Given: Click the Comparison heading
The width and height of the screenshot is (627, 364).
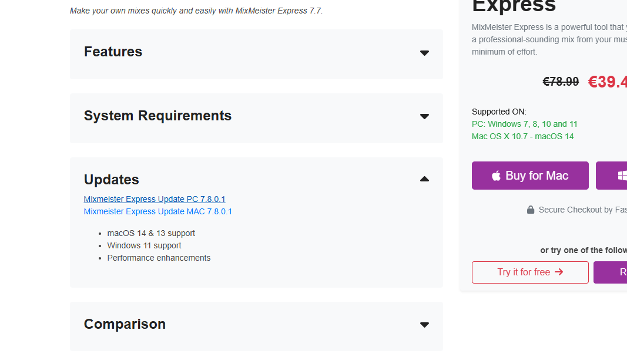Looking at the screenshot, I should coord(125,324).
